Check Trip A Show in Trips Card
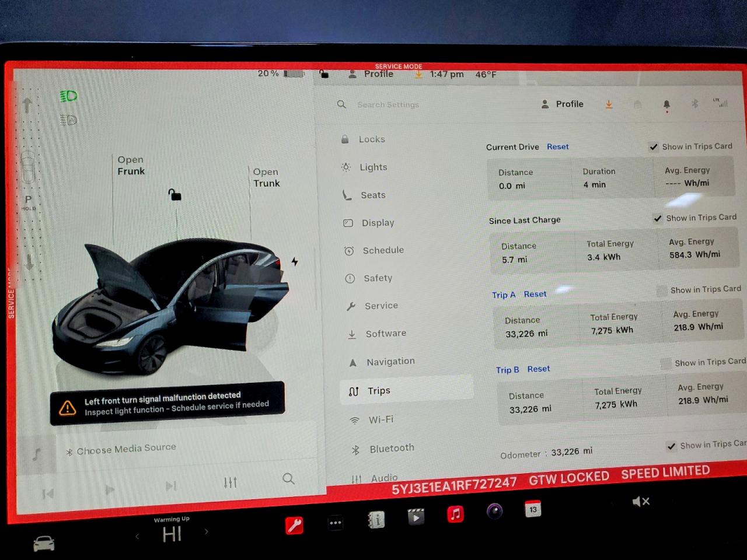The width and height of the screenshot is (747, 560). tap(662, 290)
